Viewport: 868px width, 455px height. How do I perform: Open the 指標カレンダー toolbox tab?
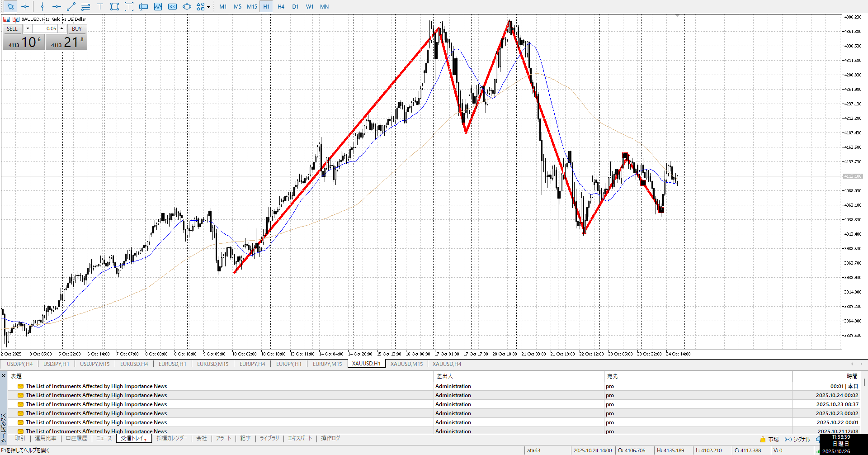[172, 438]
